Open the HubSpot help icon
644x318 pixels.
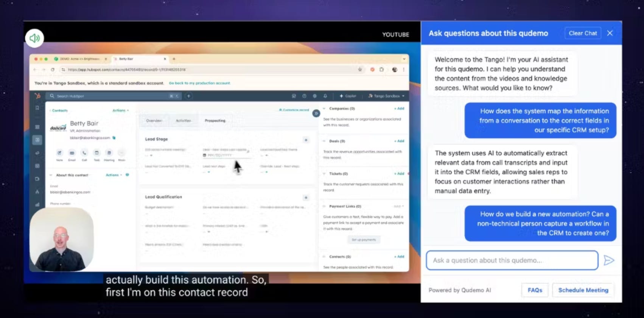click(x=304, y=96)
